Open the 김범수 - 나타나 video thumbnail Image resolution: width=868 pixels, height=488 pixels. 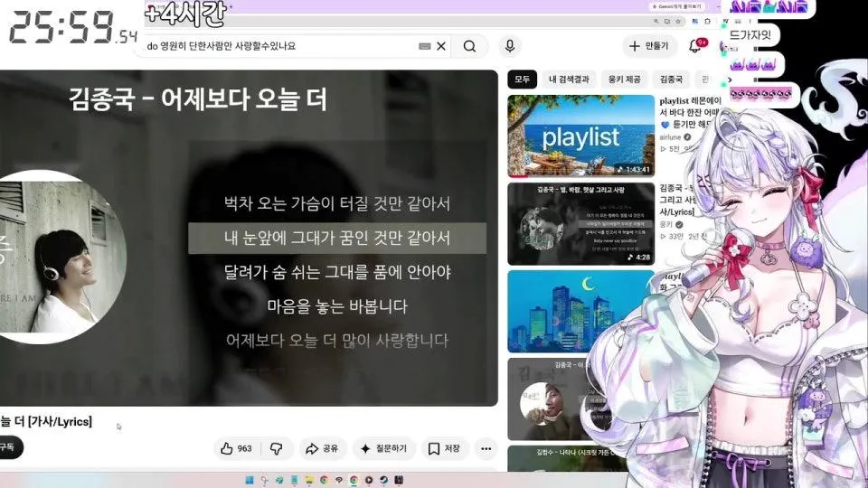(x=564, y=459)
